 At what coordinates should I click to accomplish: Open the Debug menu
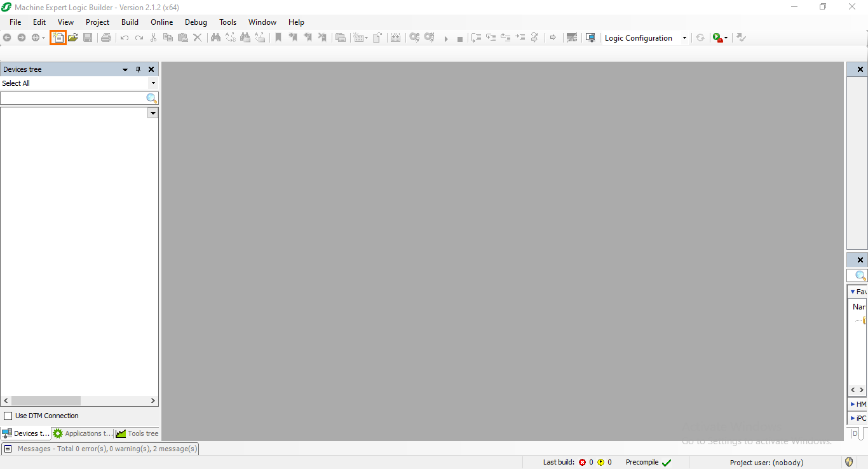point(196,22)
